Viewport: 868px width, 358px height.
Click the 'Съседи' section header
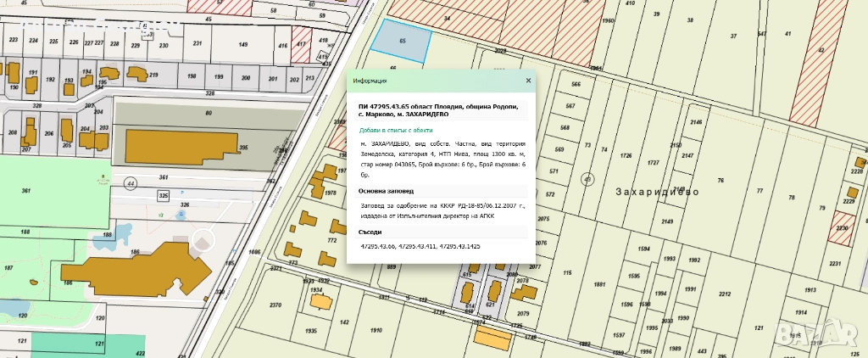pyautogui.click(x=370, y=232)
